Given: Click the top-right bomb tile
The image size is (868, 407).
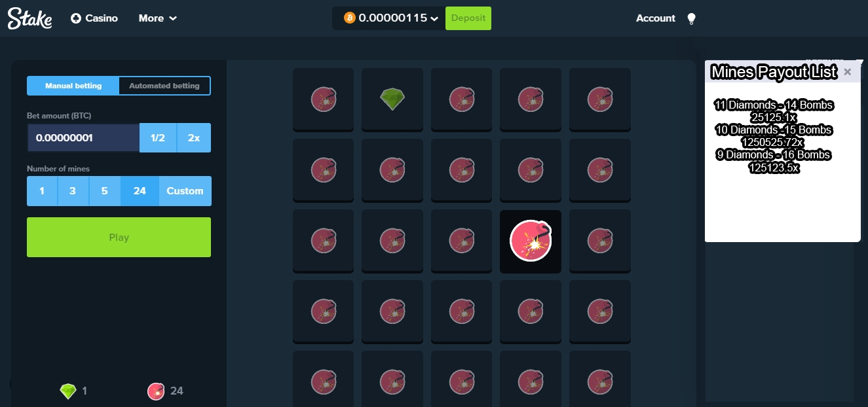Looking at the screenshot, I should [x=599, y=99].
